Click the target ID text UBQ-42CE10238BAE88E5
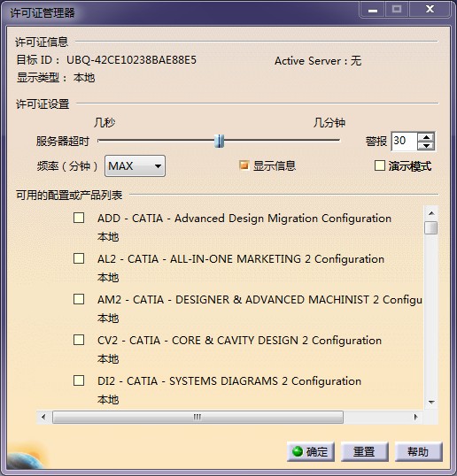This screenshot has height=476, width=457. point(131,60)
